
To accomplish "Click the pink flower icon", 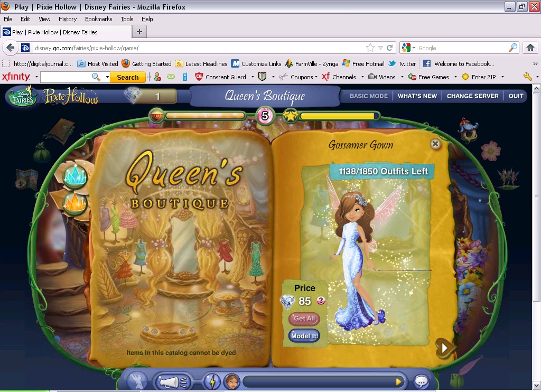I will pos(490,151).
